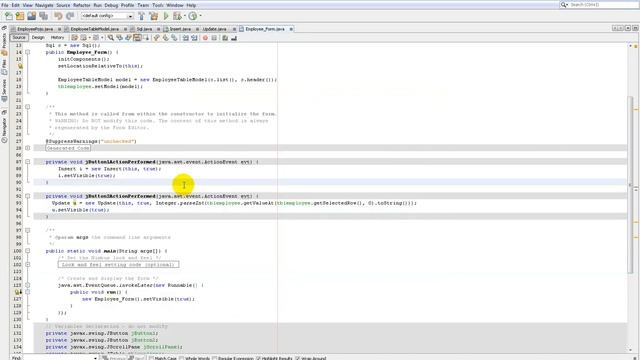
Task: Click the Build Project hammer icon
Action: [141, 16]
